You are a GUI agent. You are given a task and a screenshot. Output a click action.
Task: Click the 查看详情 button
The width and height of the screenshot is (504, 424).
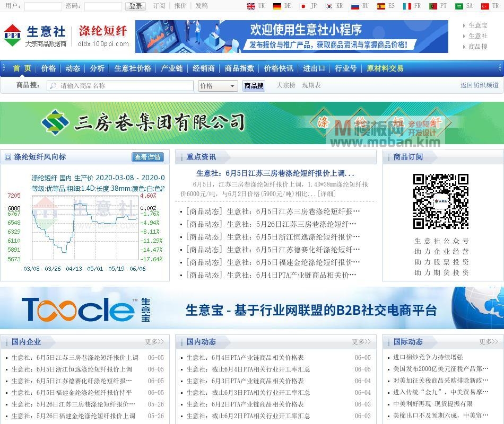147,157
